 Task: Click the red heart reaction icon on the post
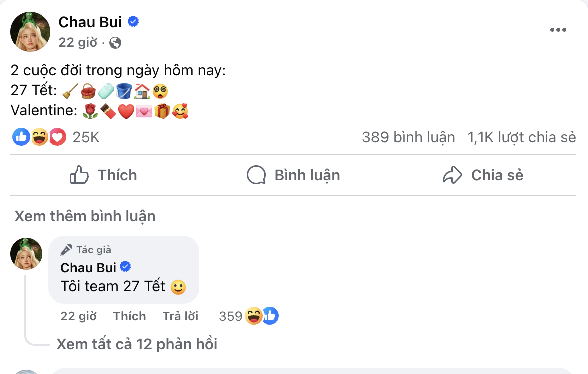pyautogui.click(x=57, y=136)
